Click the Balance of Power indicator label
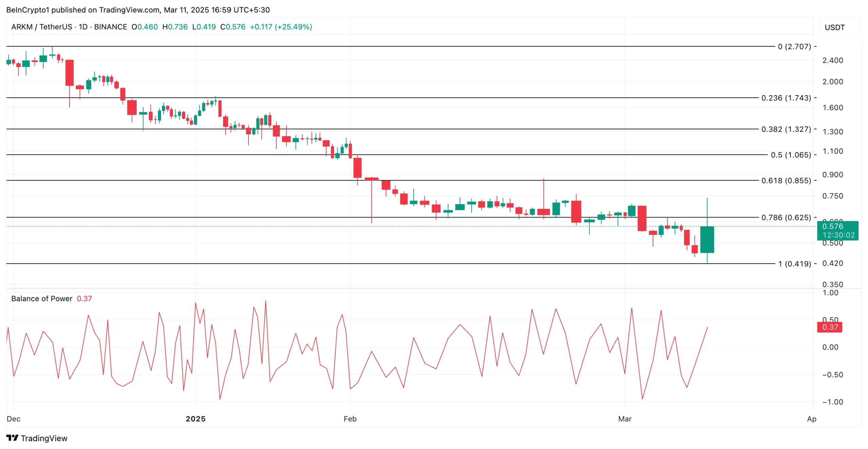868x449 pixels. [41, 298]
